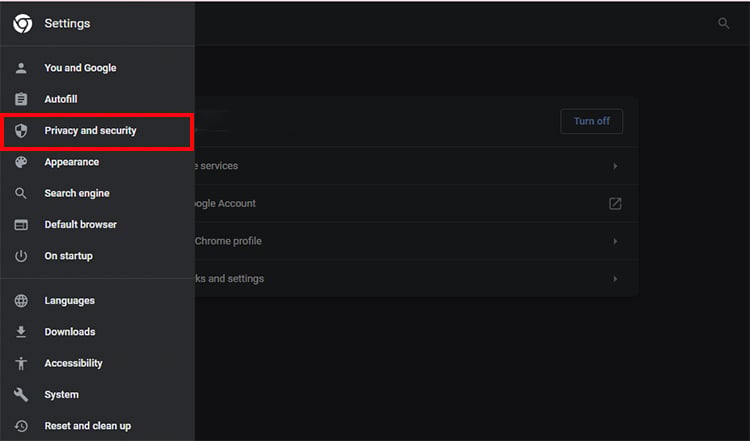Click the external link icon for Google Account
This screenshot has width=750, height=441.
[615, 203]
